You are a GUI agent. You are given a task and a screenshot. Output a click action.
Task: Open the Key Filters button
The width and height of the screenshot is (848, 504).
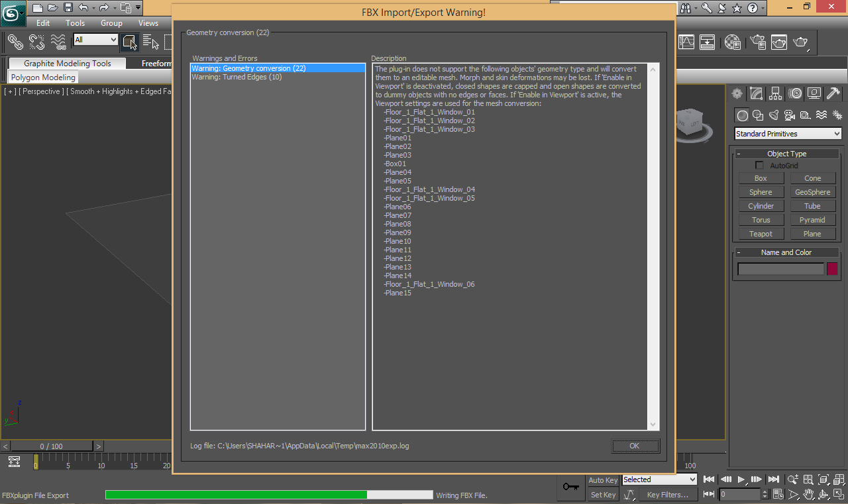pyautogui.click(x=668, y=495)
